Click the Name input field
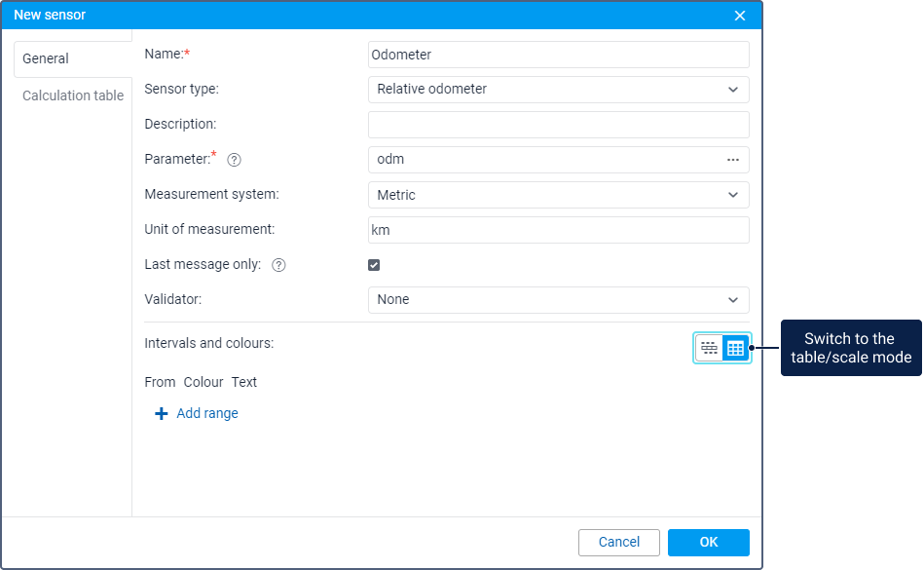The height and width of the screenshot is (570, 924). pyautogui.click(x=558, y=55)
